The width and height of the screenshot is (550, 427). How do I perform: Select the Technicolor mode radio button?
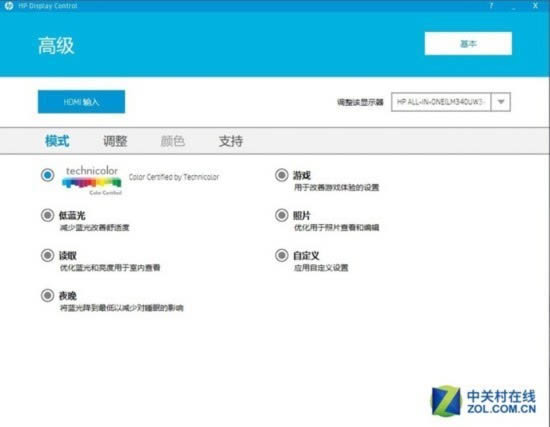pyautogui.click(x=47, y=175)
